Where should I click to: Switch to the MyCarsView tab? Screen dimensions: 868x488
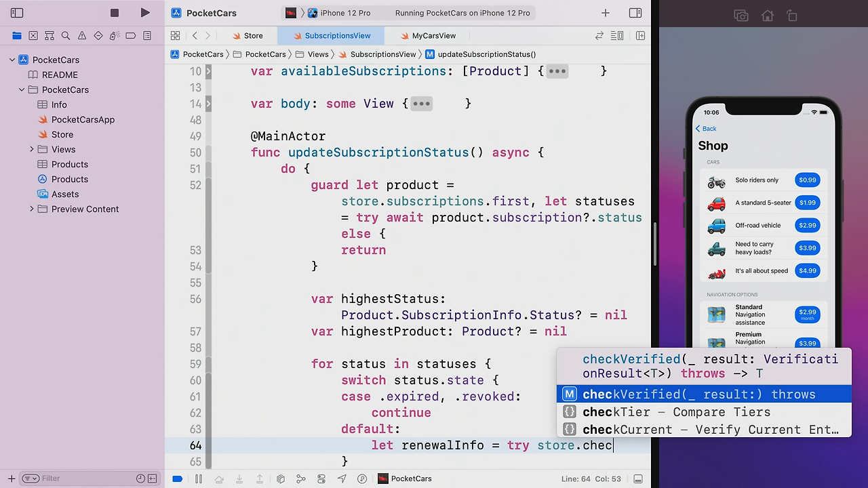pos(427,35)
